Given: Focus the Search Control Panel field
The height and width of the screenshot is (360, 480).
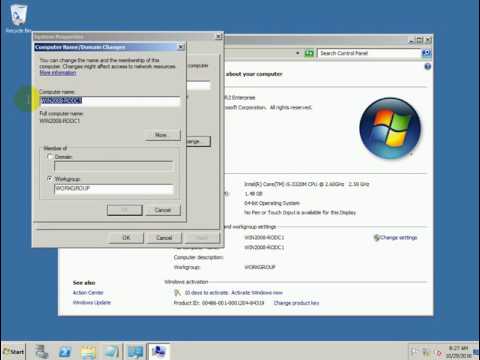Looking at the screenshot, I should [x=369, y=53].
